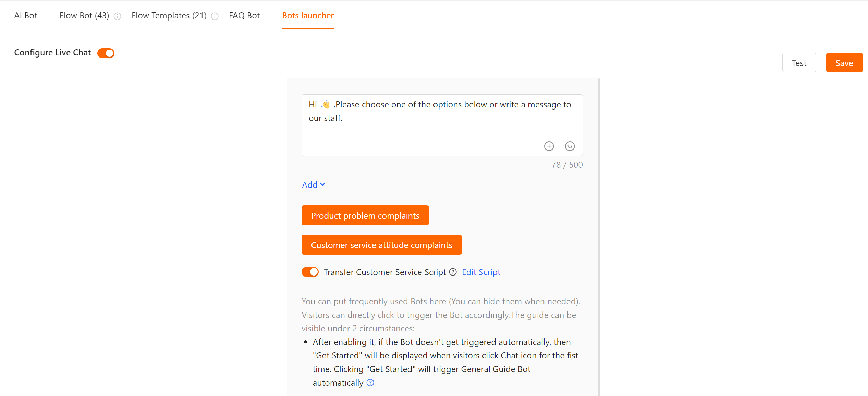Click Customer service attitude complaints button

382,245
